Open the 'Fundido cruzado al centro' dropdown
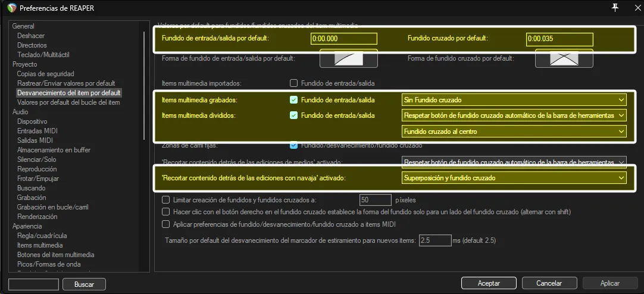The image size is (644, 294). (514, 132)
